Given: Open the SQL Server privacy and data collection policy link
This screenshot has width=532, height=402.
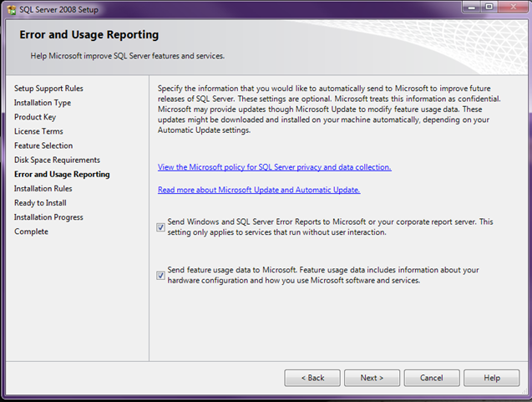Looking at the screenshot, I should coord(275,167).
